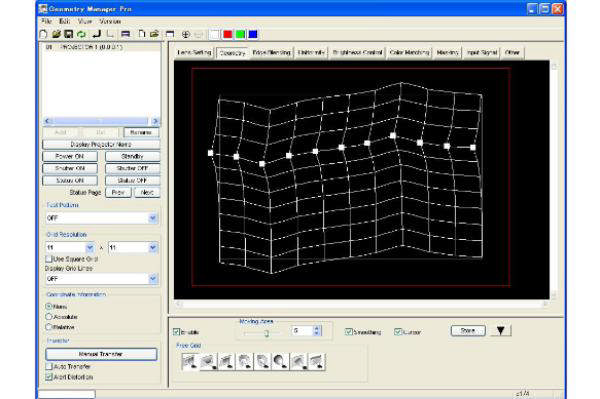600x399 pixels.
Task: Choose the blue test color swatch
Action: click(253, 34)
